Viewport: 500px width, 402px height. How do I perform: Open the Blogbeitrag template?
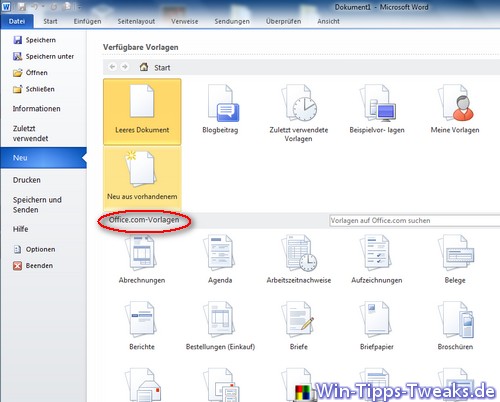pos(220,110)
